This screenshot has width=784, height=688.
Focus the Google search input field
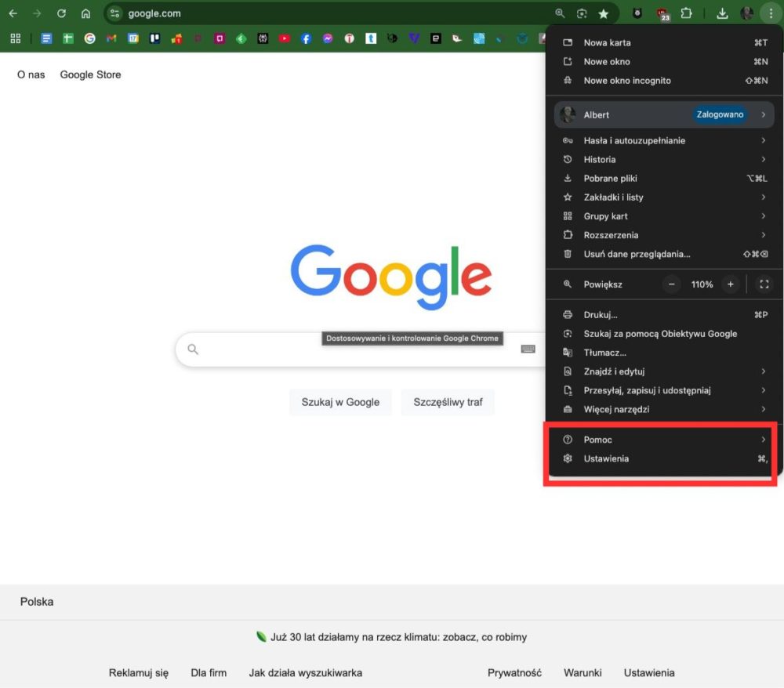360,349
